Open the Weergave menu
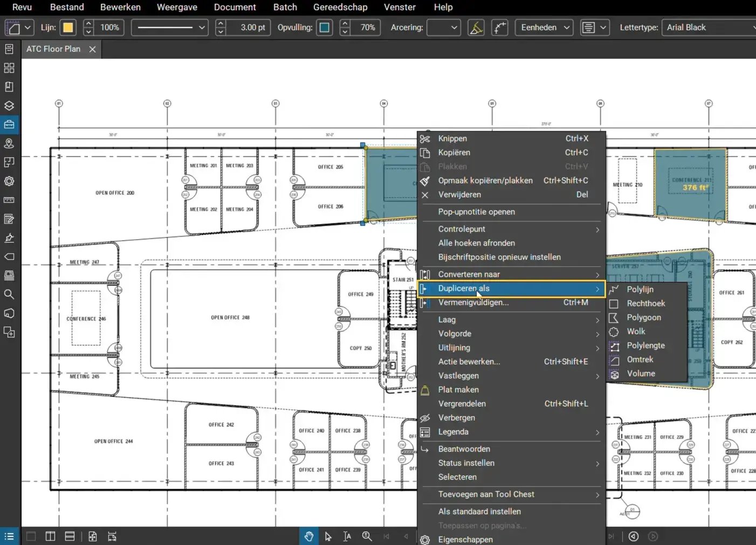This screenshot has width=756, height=545. [x=177, y=7]
